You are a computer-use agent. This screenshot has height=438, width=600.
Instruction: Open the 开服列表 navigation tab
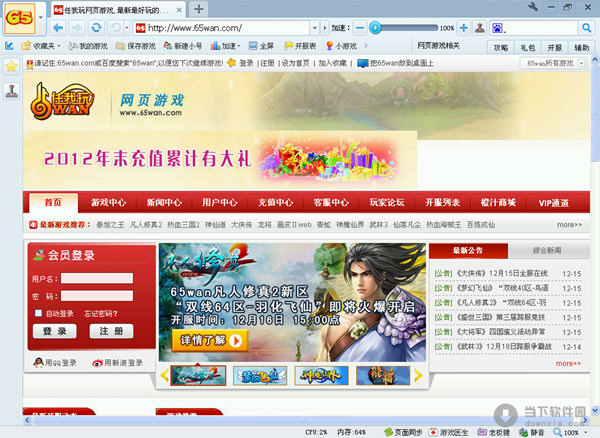(x=442, y=202)
